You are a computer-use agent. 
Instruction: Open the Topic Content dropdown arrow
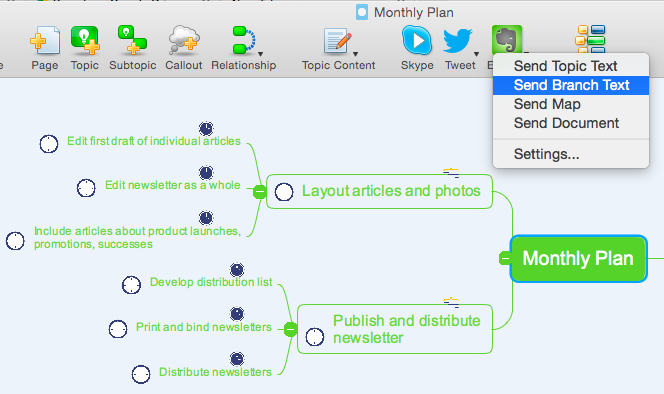point(355,54)
